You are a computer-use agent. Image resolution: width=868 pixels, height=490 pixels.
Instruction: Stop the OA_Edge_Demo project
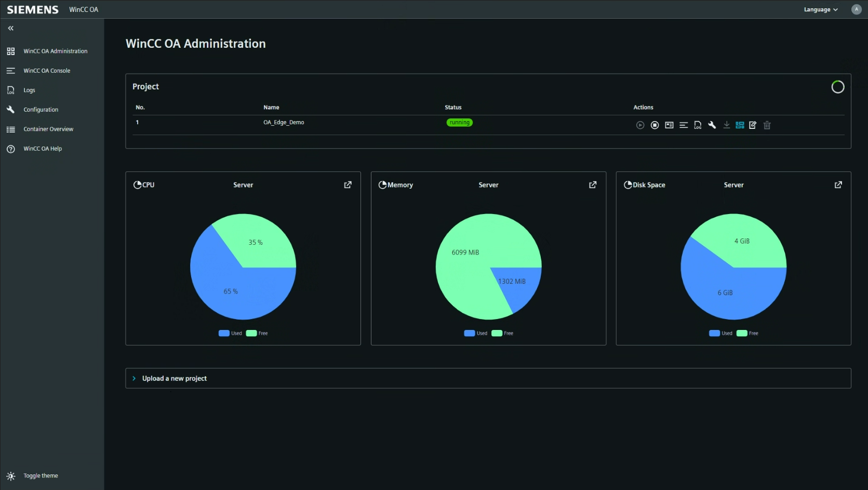point(655,125)
